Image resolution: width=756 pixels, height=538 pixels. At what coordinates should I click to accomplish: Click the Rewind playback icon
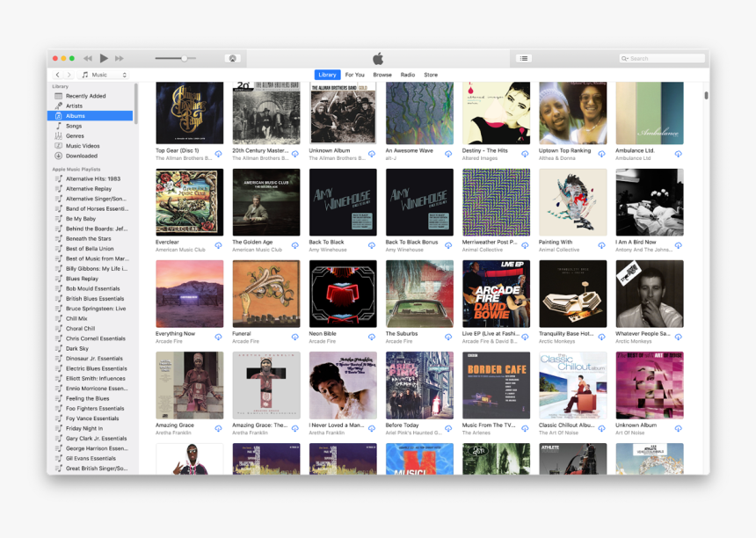click(x=88, y=58)
